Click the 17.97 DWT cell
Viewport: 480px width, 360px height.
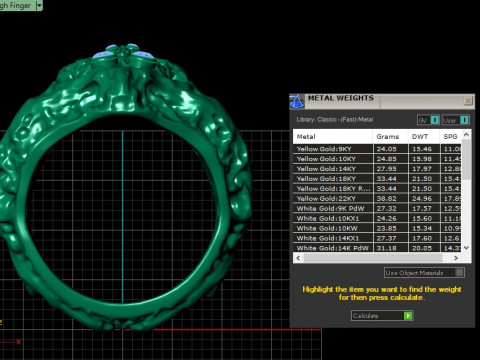pyautogui.click(x=424, y=169)
